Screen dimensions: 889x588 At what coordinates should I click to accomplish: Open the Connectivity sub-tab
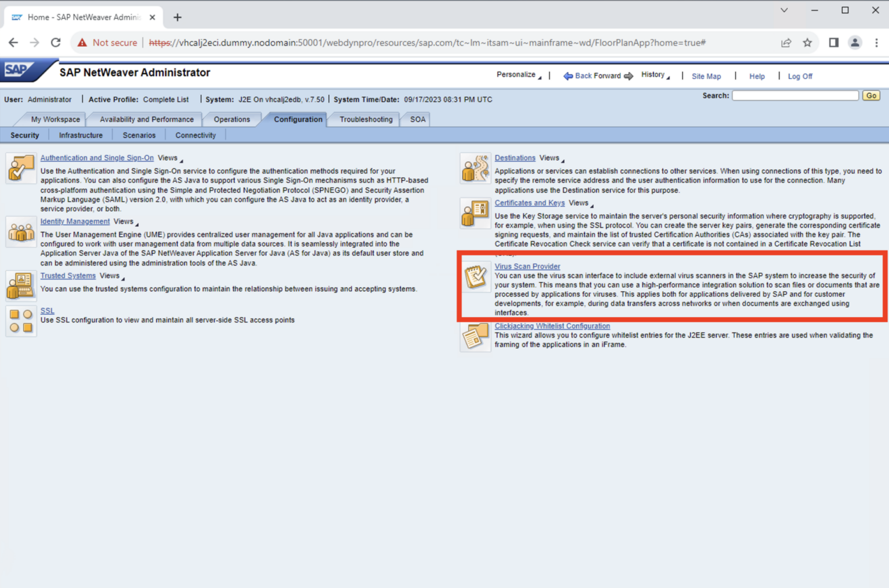(x=195, y=135)
